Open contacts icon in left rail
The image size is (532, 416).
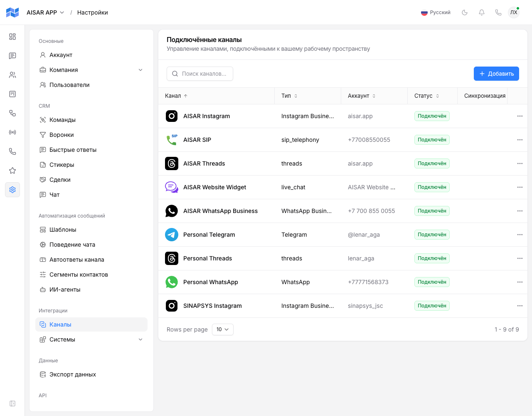point(12,75)
